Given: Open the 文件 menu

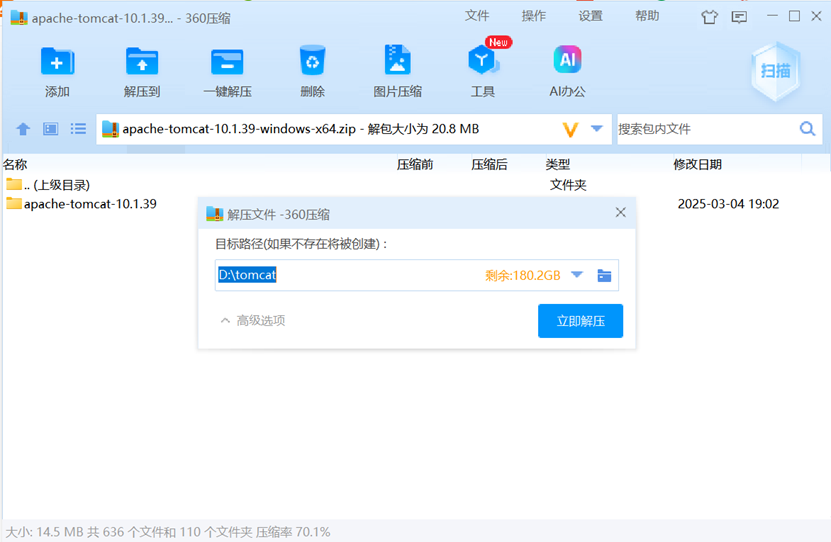Looking at the screenshot, I should 477,16.
